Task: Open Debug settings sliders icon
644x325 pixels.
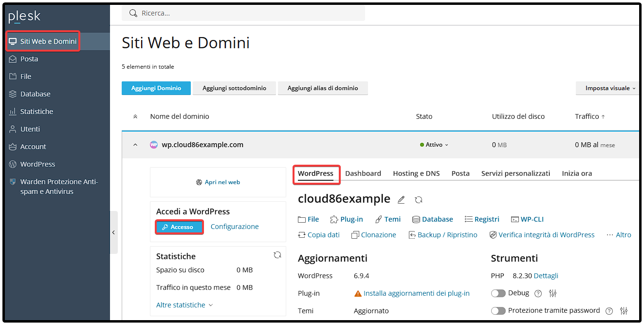Action: (552, 293)
